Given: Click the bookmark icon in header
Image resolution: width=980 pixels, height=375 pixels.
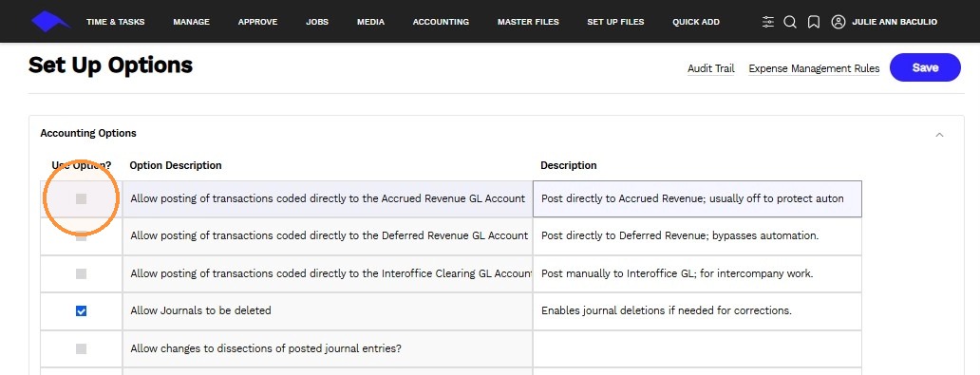Looking at the screenshot, I should click(813, 22).
